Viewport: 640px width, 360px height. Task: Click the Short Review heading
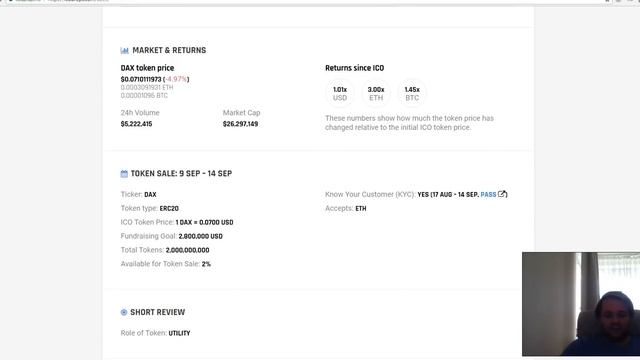(158, 312)
